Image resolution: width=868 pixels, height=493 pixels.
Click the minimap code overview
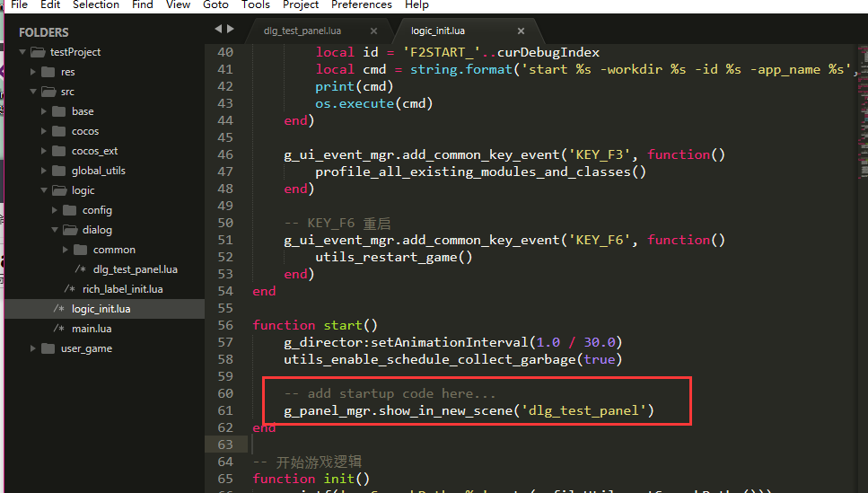pyautogui.click(x=863, y=110)
